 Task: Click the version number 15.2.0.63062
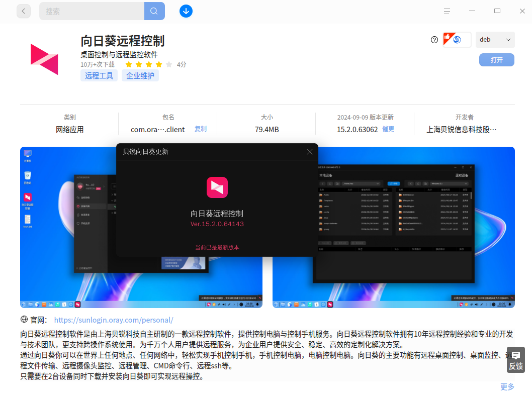[358, 130]
